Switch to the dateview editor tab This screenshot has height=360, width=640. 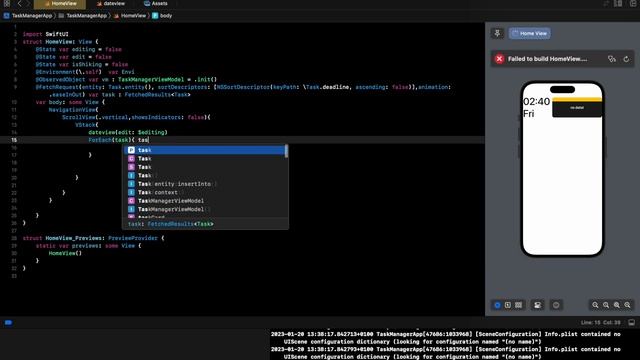tap(111, 4)
